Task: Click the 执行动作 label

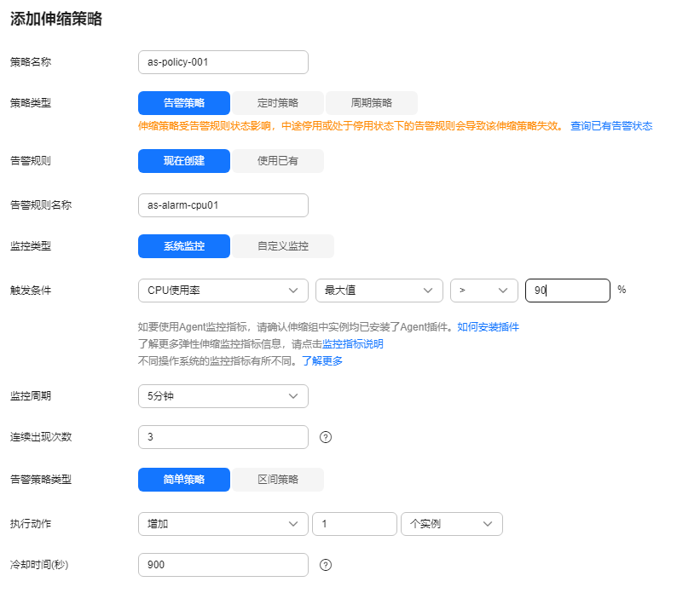Action: pos(31,524)
